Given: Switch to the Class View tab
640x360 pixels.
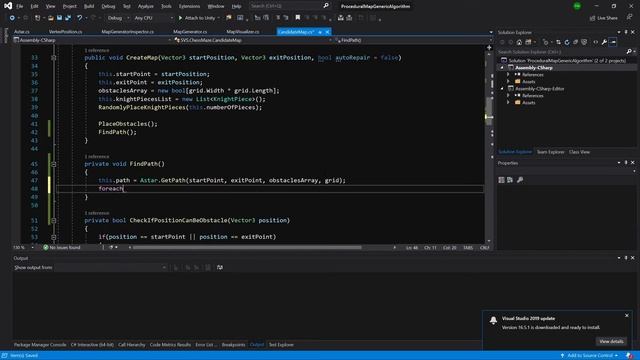Looking at the screenshot, I should [579, 152].
